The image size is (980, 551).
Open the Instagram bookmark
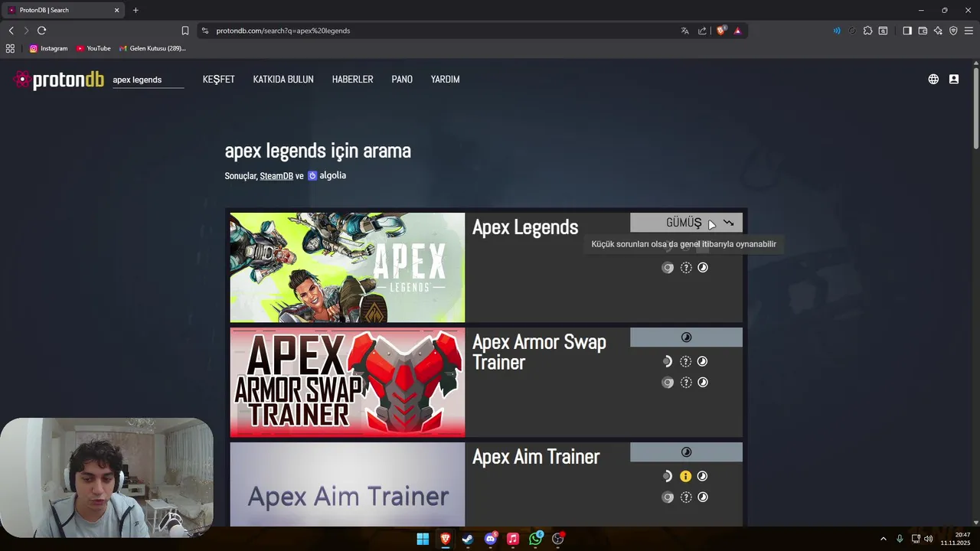(48, 48)
